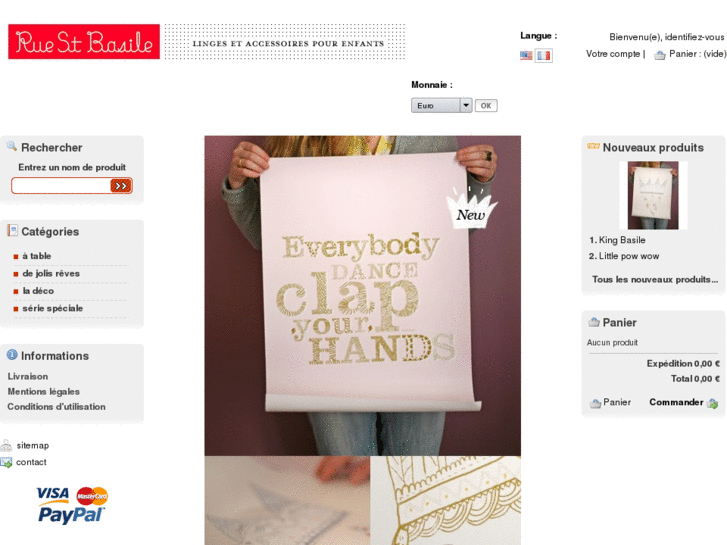Click the Rue St Basile logo
This screenshot has height=545, width=727.
84,42
